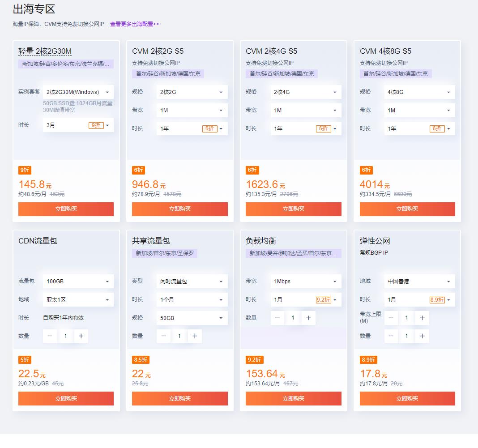Open 时长 3月 dropdown in 轻量 card
Viewport: 478px width, 448px height.
point(78,125)
